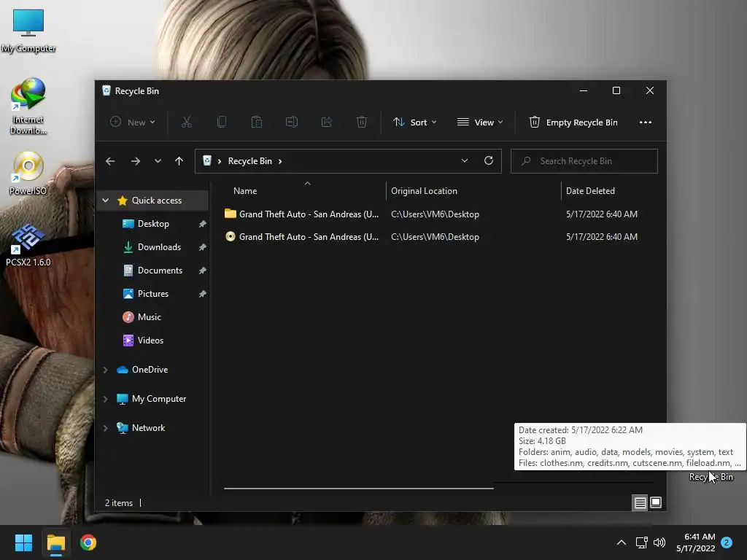
Task: Open My Computer desktop icon
Action: tap(28, 31)
